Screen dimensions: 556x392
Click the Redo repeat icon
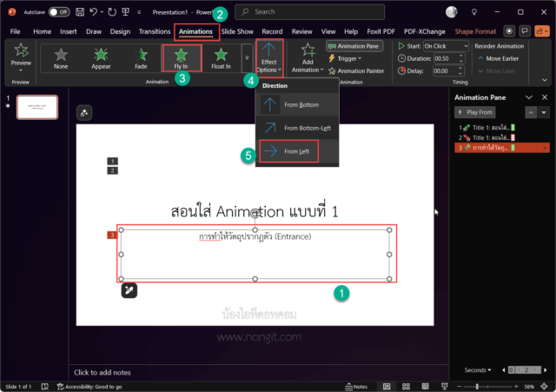click(112, 12)
